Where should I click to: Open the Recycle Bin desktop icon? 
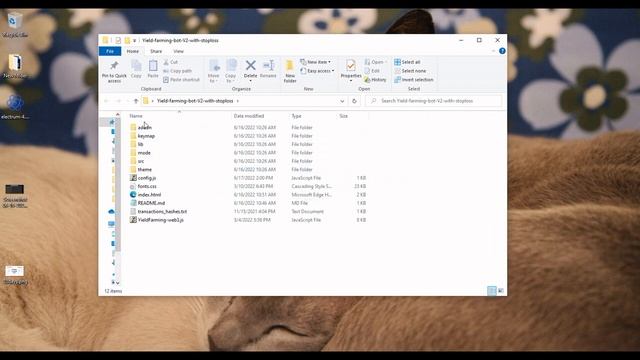tap(15, 25)
